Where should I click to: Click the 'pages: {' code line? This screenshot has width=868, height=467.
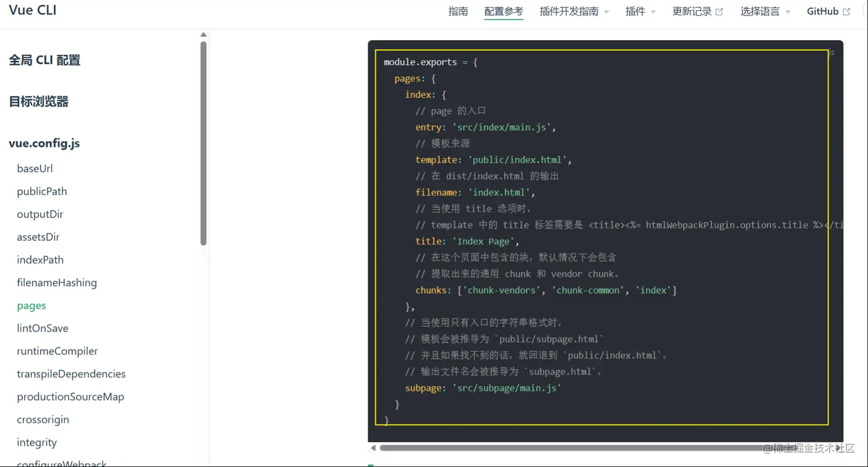pyautogui.click(x=415, y=79)
